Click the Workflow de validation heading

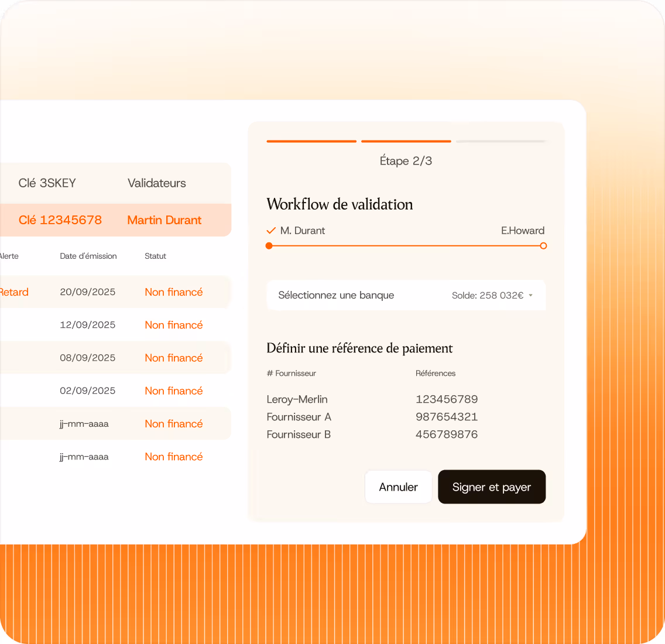[x=340, y=204]
